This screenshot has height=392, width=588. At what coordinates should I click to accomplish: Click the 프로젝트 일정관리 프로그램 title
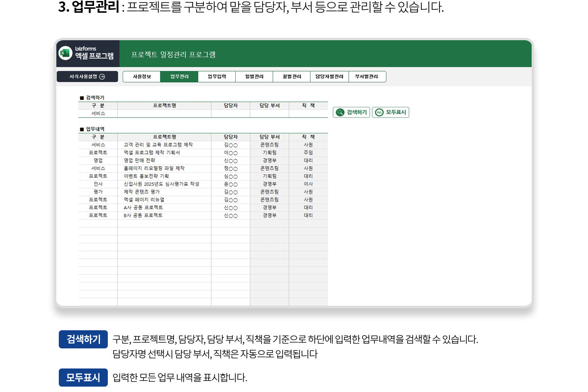173,54
